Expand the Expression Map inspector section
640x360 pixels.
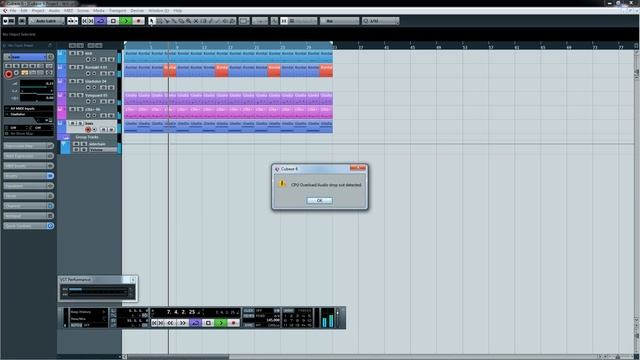coord(29,146)
